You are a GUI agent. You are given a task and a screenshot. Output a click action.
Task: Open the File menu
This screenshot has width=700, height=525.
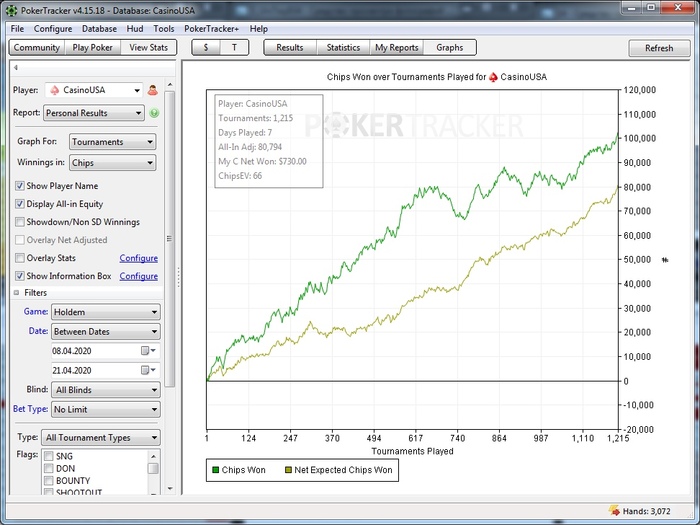[17, 29]
